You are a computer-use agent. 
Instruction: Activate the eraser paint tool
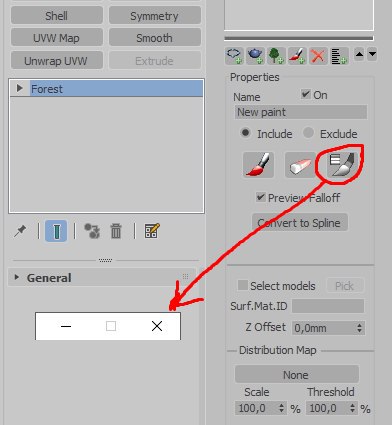300,165
